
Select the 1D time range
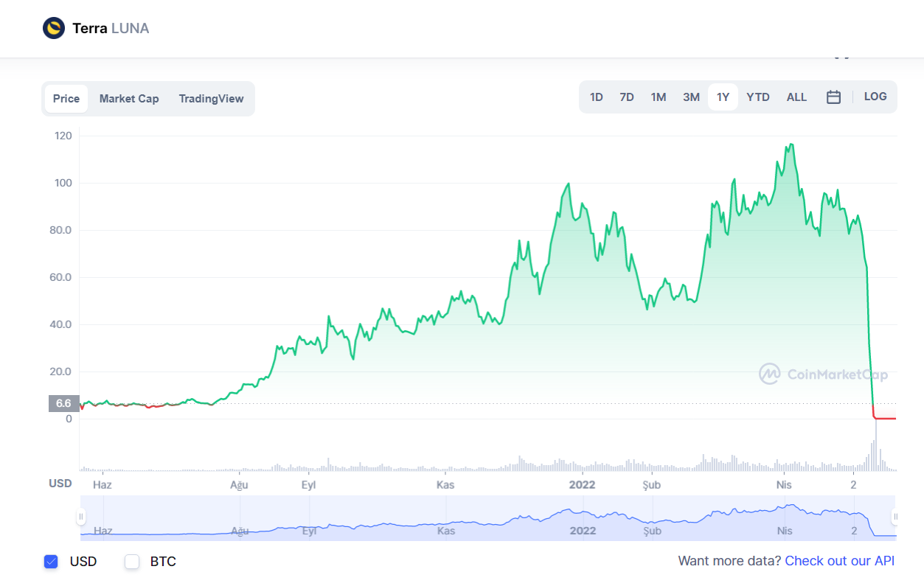[x=596, y=97]
